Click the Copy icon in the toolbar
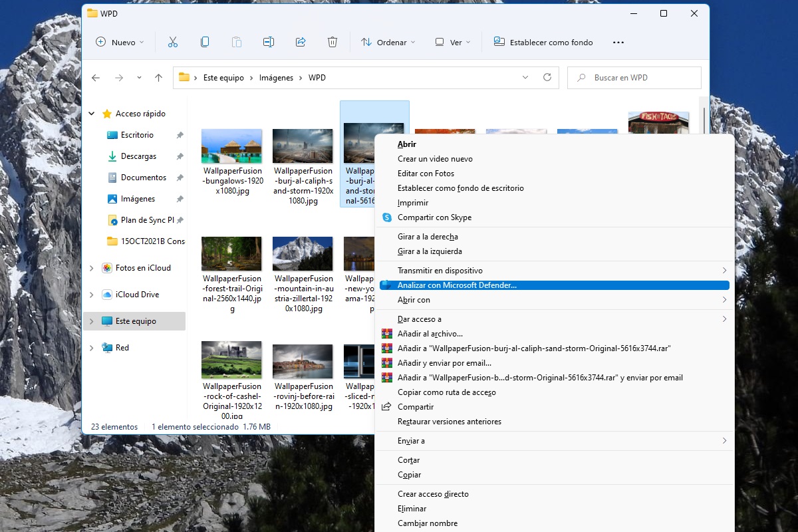 [x=205, y=41]
